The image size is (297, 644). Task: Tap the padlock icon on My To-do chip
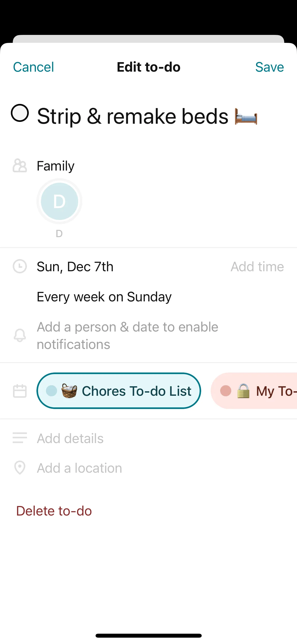click(x=243, y=391)
